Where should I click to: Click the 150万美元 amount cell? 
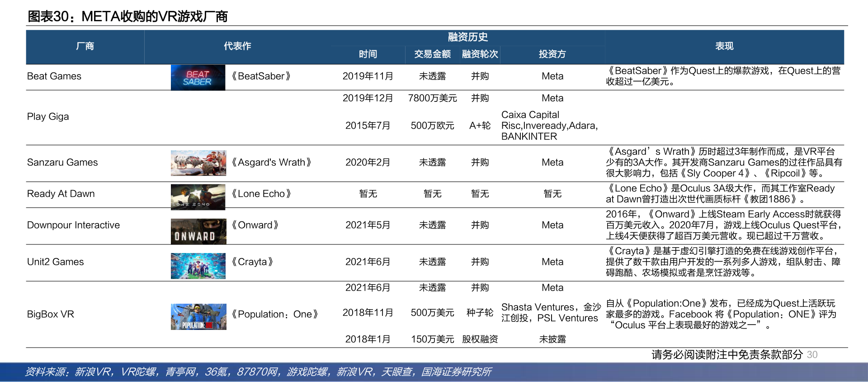coord(433,339)
